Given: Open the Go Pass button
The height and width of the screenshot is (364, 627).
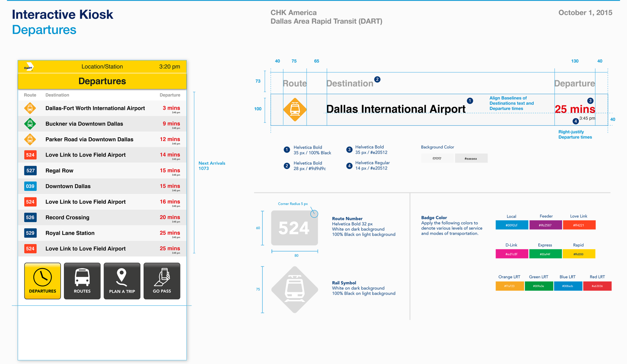Looking at the screenshot, I should coord(162,281).
